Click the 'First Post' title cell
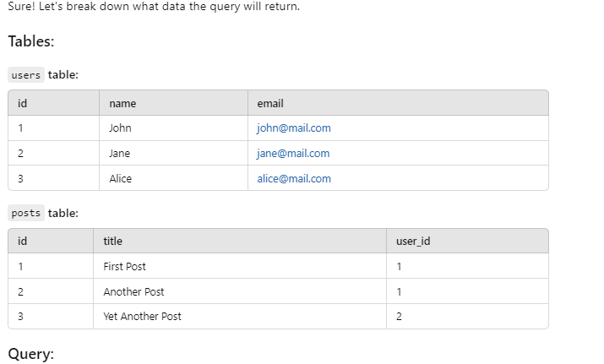Screen dimensions: 604x364 point(124,267)
